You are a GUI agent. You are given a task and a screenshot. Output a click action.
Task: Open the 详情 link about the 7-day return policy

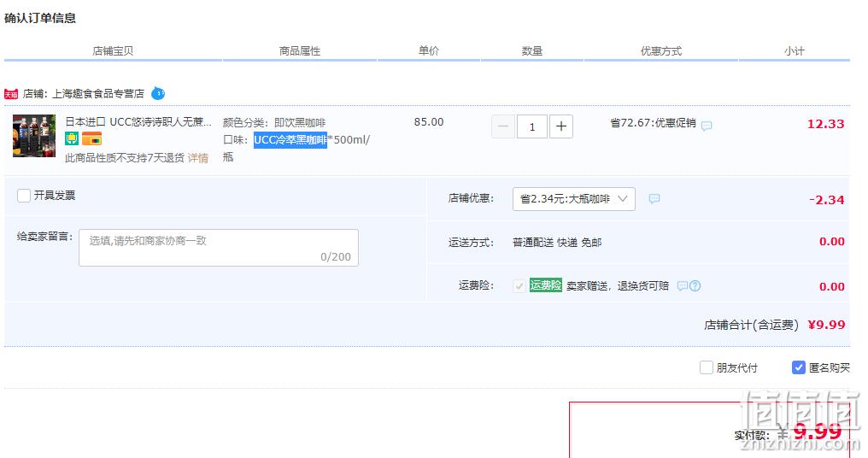click(197, 158)
